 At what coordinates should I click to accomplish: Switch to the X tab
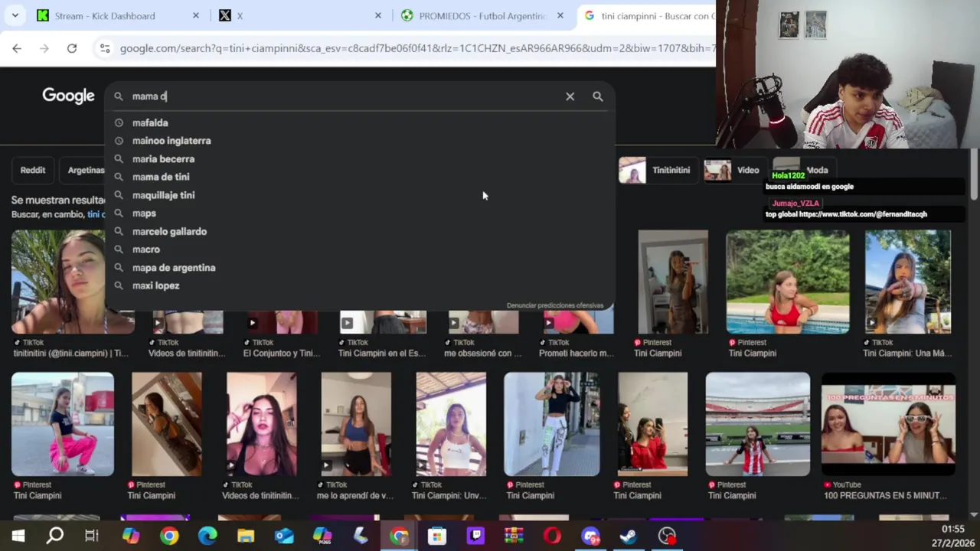pos(300,15)
